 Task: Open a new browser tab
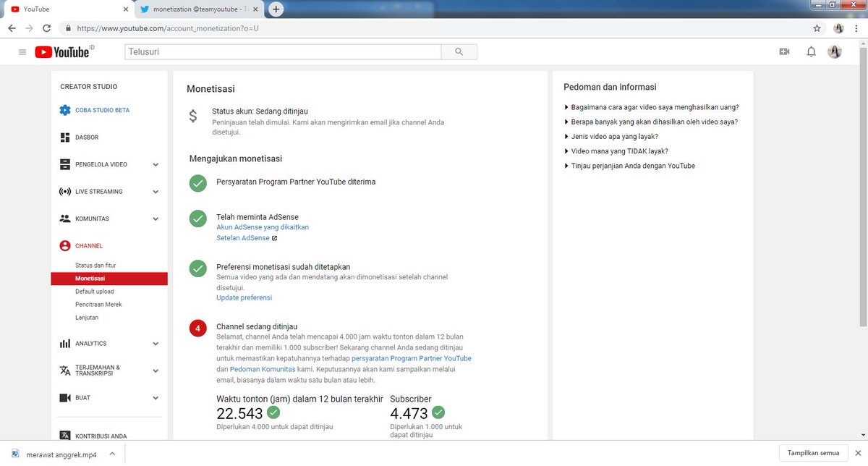(276, 9)
